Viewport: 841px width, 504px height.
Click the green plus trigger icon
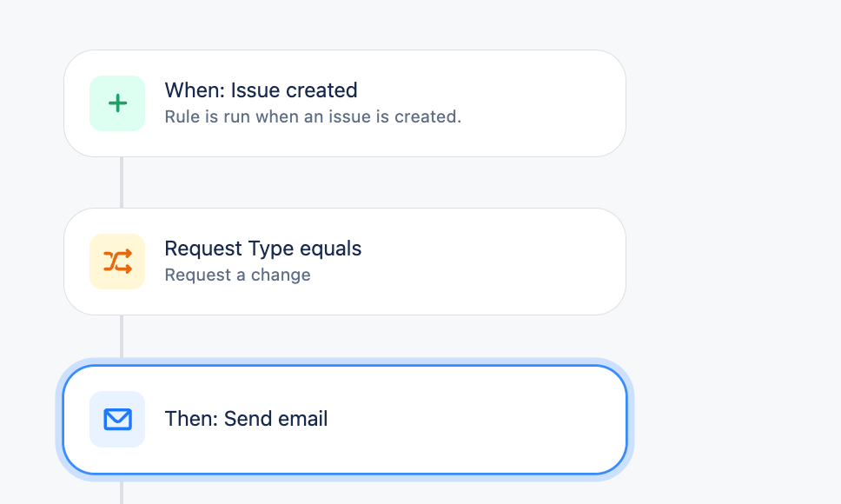click(117, 103)
